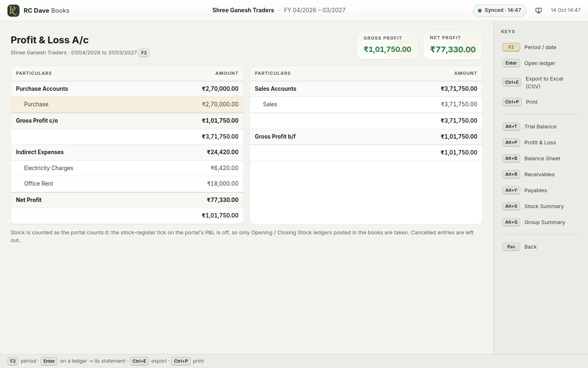Click the RC Dave Books logo icon
This screenshot has height=368, width=588.
13,10
